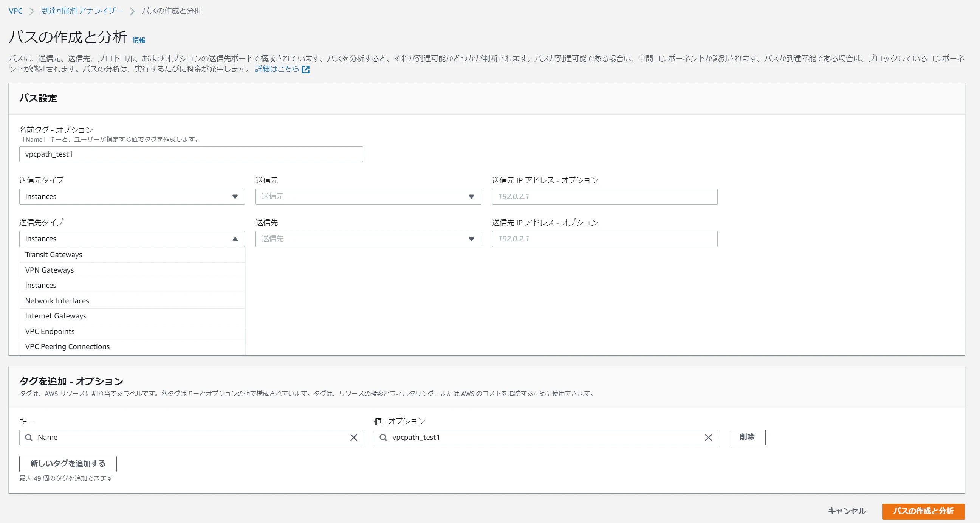Click the external link icon beside 詳細はこちら
Screen dimensions: 980x523
[x=305, y=69]
